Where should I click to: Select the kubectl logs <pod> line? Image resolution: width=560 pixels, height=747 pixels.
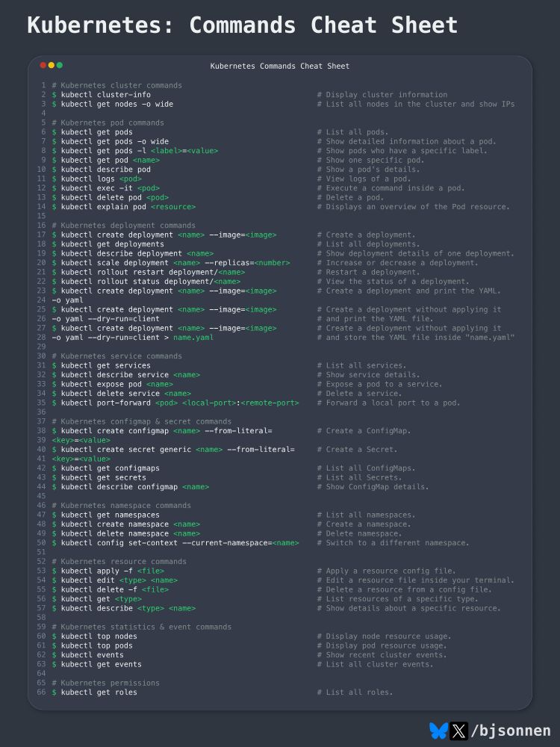(96, 179)
